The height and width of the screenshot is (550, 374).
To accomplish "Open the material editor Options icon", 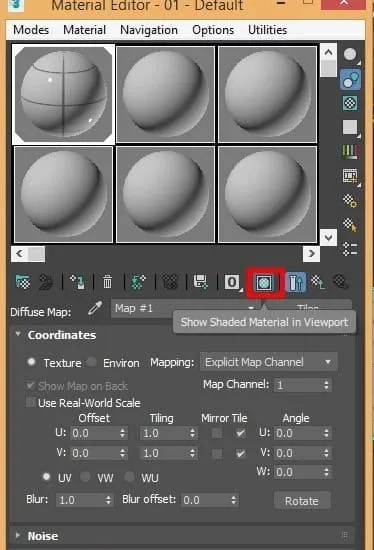I will 350,201.
